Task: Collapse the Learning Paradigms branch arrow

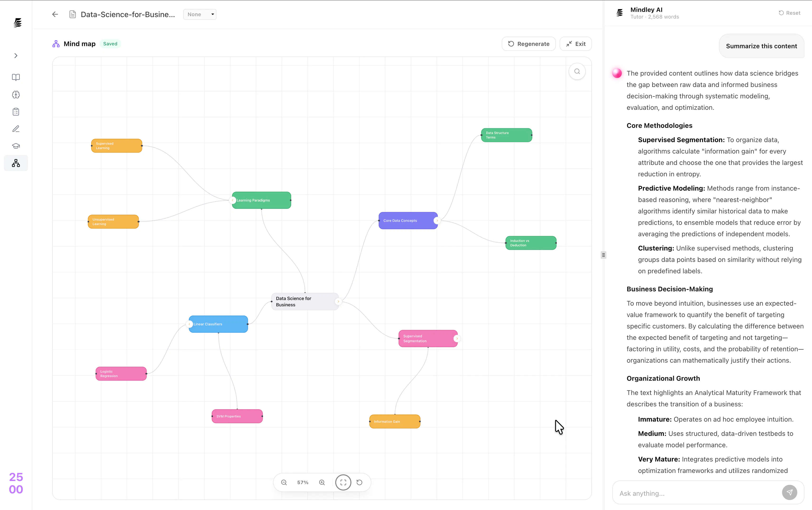Action: tap(232, 200)
